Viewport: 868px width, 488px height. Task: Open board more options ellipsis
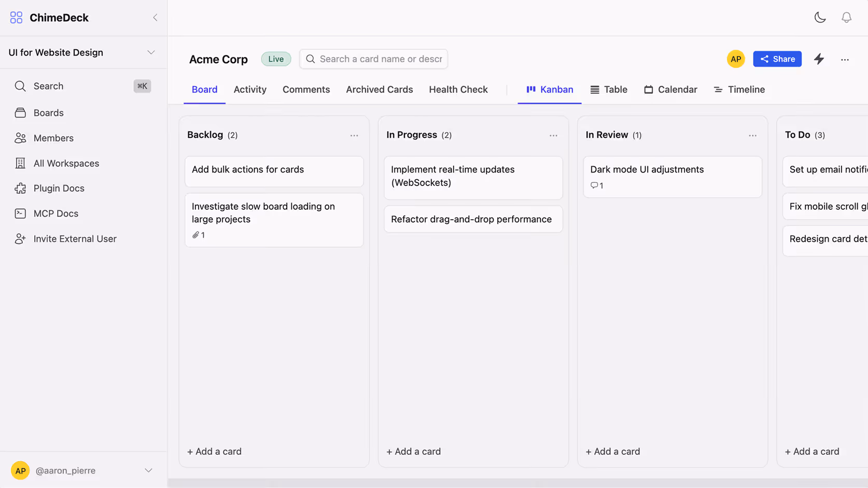pyautogui.click(x=845, y=60)
